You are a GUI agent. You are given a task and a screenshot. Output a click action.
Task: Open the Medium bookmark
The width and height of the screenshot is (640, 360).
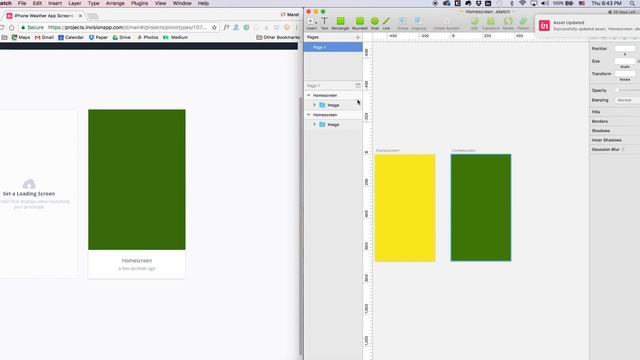[176, 37]
